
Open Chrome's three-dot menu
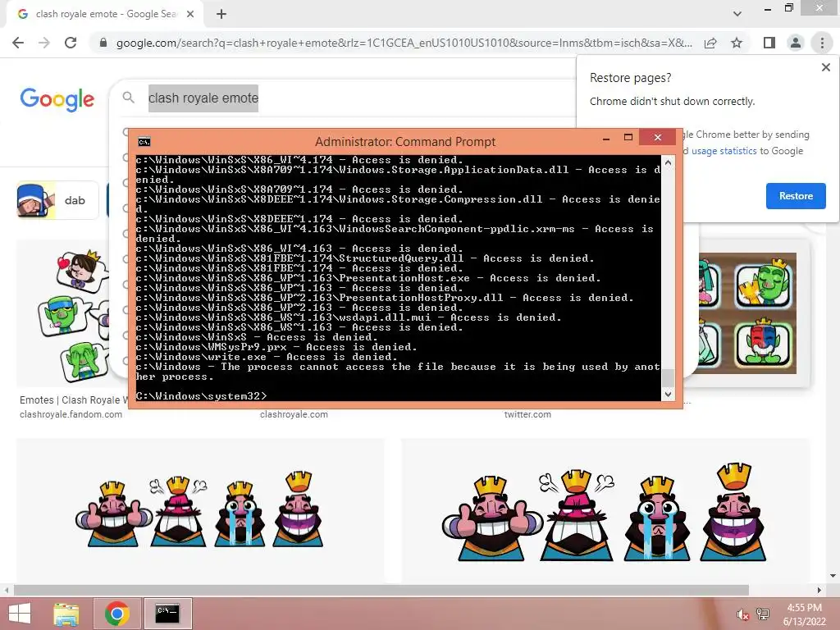tap(822, 43)
